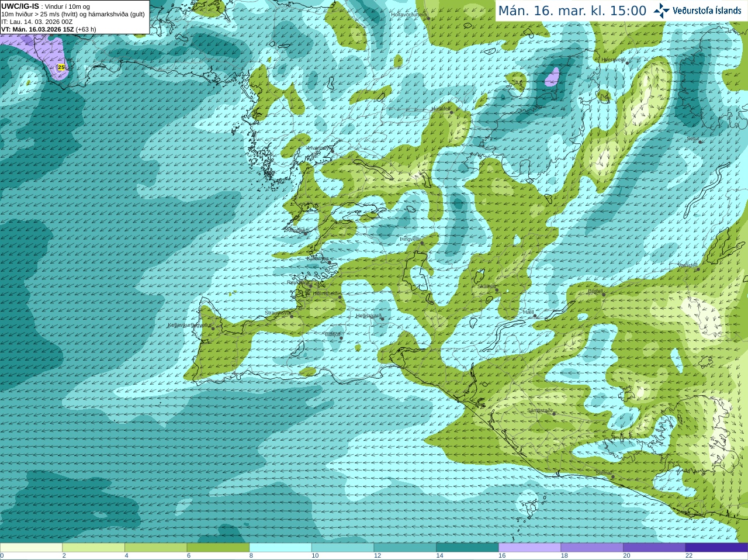Screen dimensions: 748x560
Task: Click the Kjalarnes station label
Action: pyautogui.click(x=318, y=258)
